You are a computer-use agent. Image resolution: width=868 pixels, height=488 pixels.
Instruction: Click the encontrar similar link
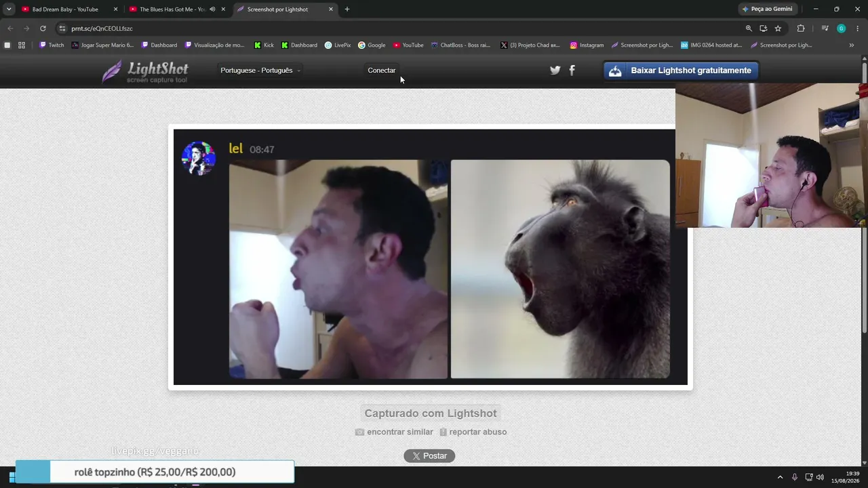click(x=394, y=432)
